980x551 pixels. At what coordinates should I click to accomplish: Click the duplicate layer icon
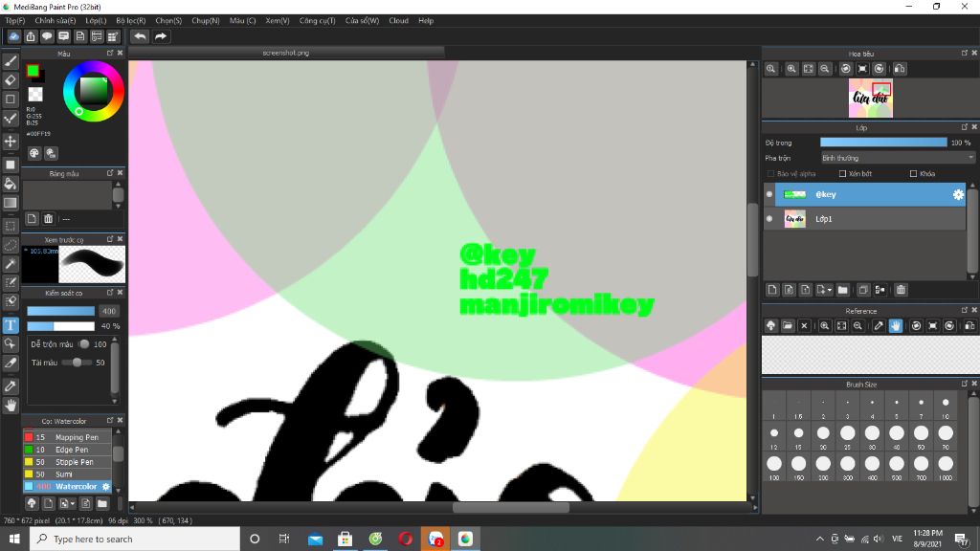click(863, 290)
